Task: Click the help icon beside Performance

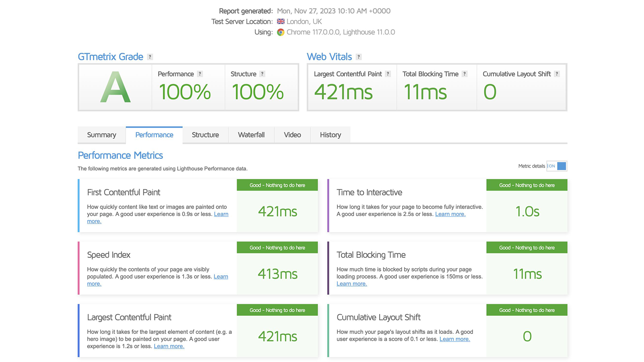Action: tap(200, 74)
